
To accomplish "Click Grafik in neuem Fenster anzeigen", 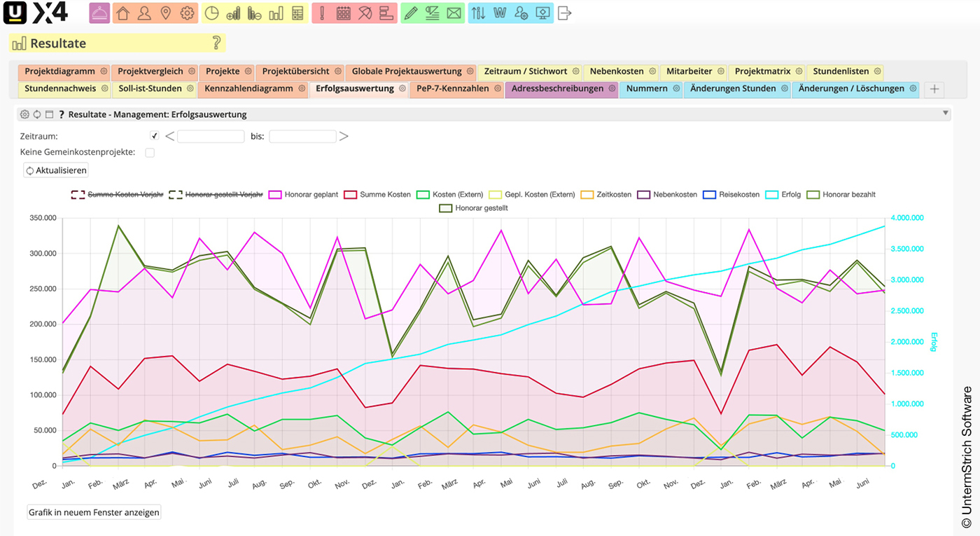I will tap(93, 511).
